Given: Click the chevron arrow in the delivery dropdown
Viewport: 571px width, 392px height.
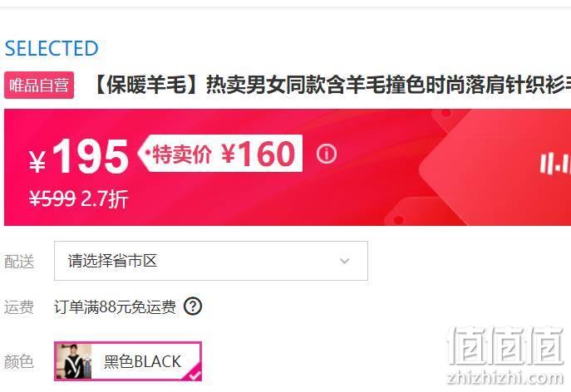Looking at the screenshot, I should 344,261.
